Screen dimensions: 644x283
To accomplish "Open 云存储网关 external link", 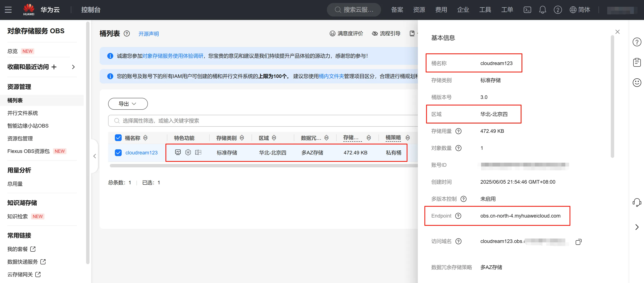I will (x=24, y=275).
